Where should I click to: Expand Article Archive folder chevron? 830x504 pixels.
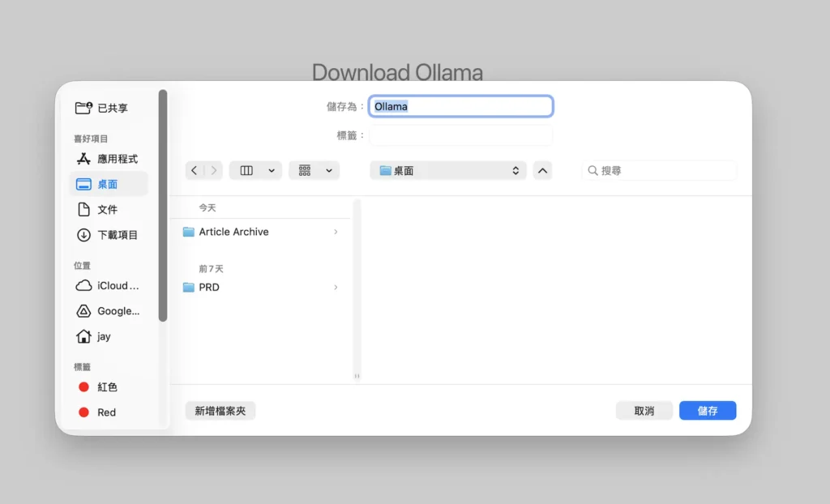pyautogui.click(x=336, y=232)
